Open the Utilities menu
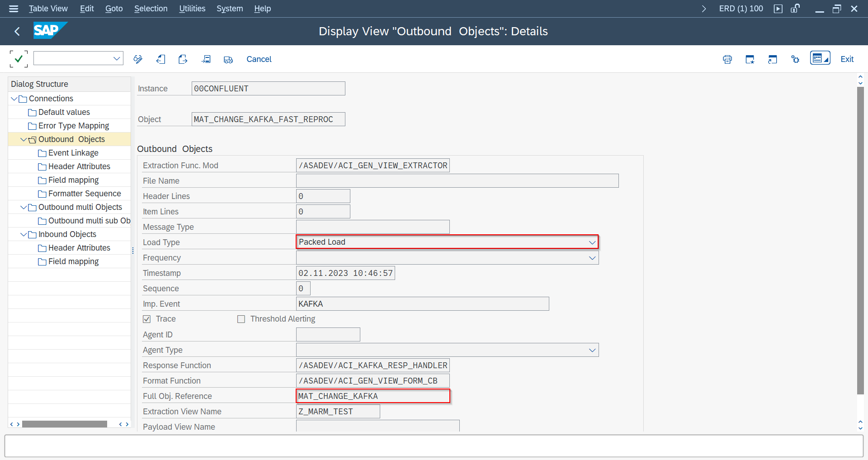 tap(192, 9)
